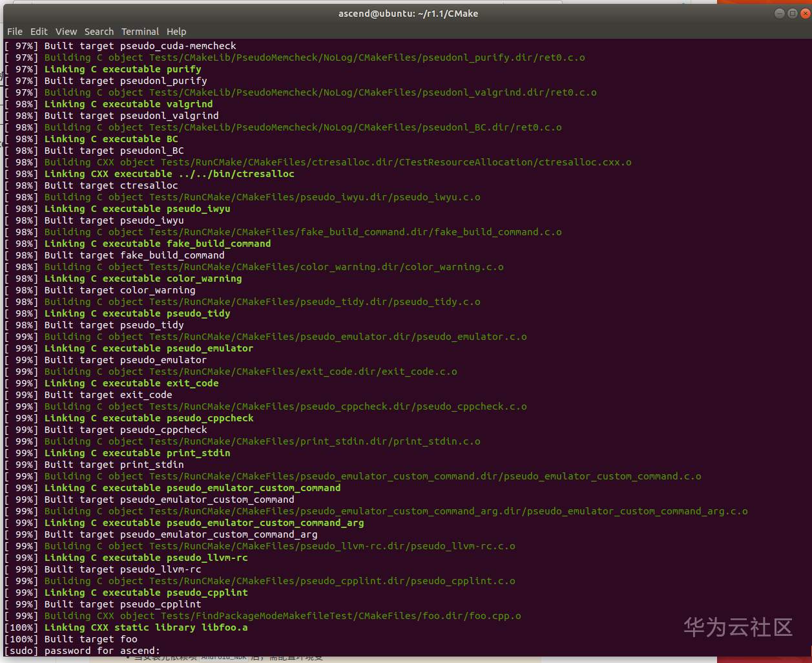Click line 'Built target foo'
Image resolution: width=812 pixels, height=663 pixels.
70,639
